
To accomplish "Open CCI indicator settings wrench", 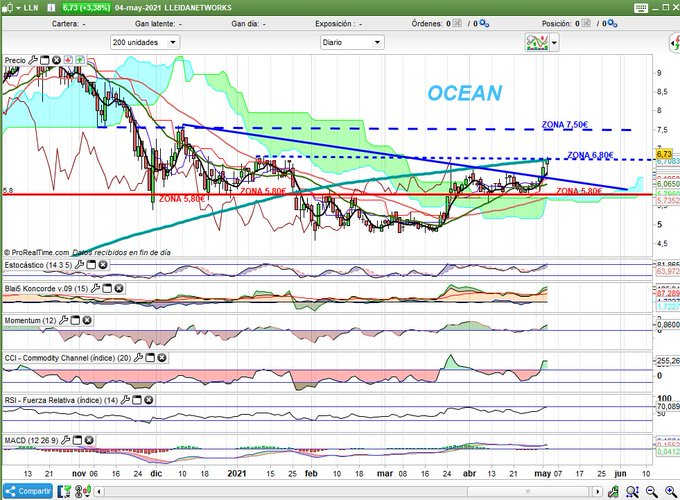I will [x=138, y=358].
